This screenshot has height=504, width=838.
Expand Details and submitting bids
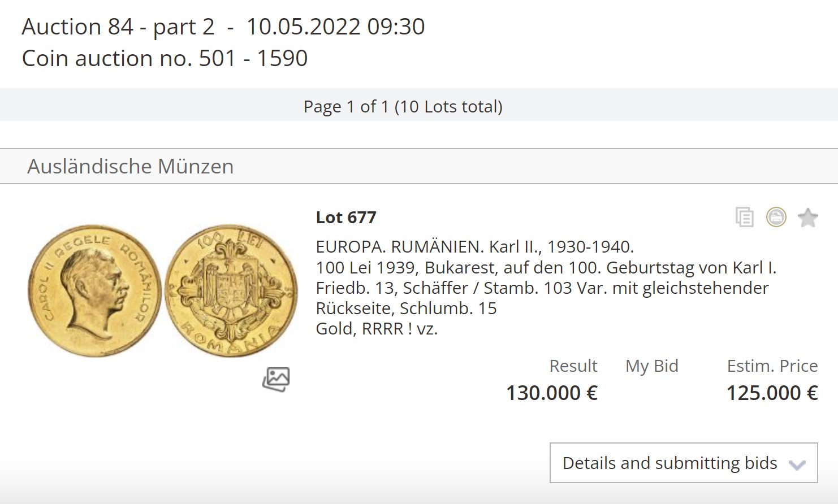pos(669,463)
